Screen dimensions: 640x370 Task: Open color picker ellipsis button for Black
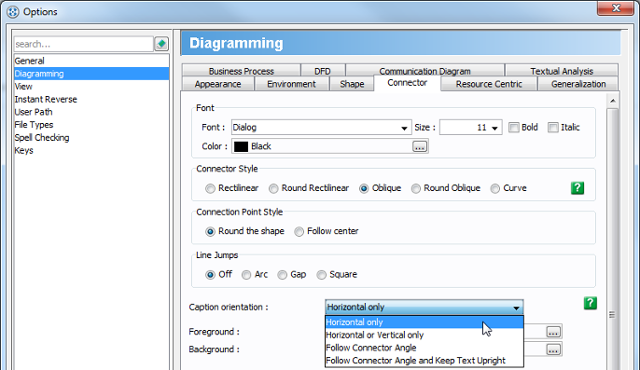[420, 146]
